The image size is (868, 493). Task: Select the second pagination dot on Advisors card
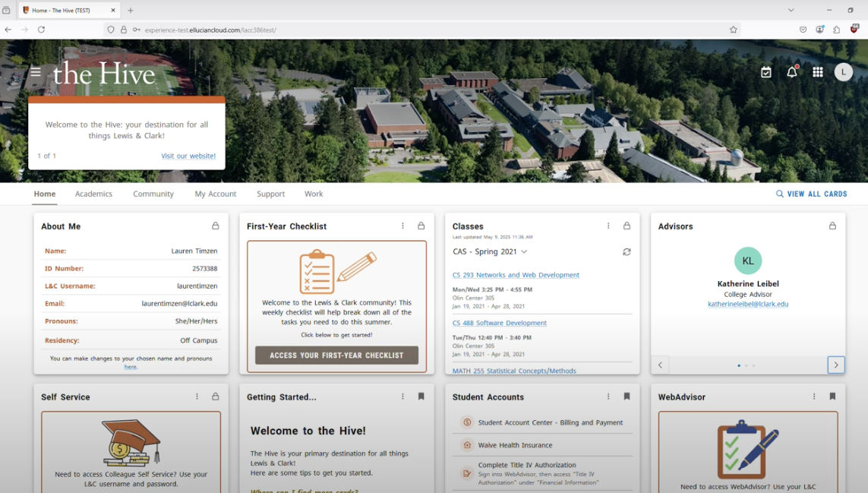pos(746,365)
